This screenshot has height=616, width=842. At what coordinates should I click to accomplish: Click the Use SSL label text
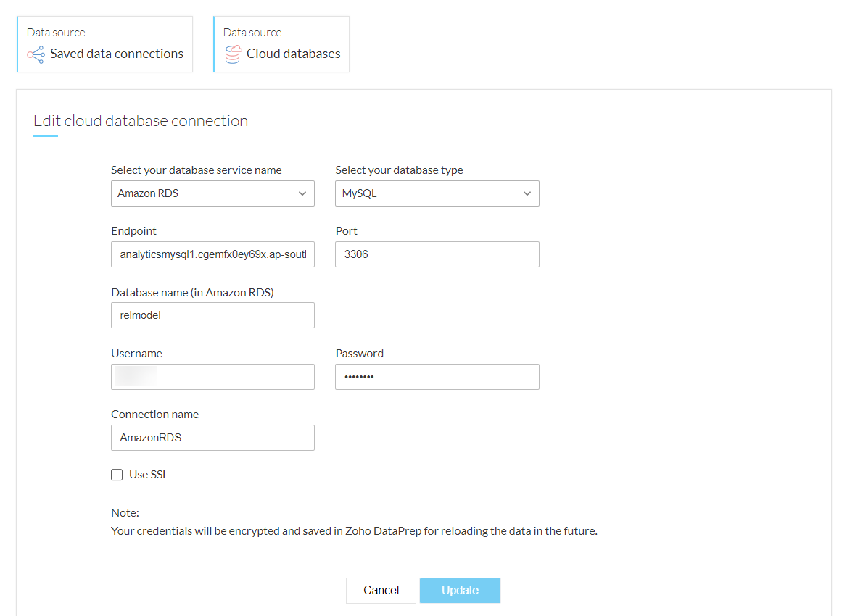[149, 475]
